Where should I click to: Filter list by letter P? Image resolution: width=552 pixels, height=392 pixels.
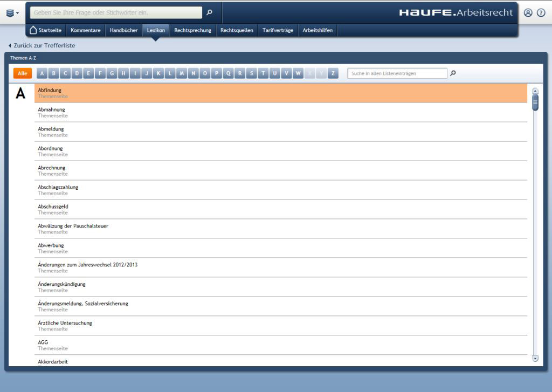217,73
